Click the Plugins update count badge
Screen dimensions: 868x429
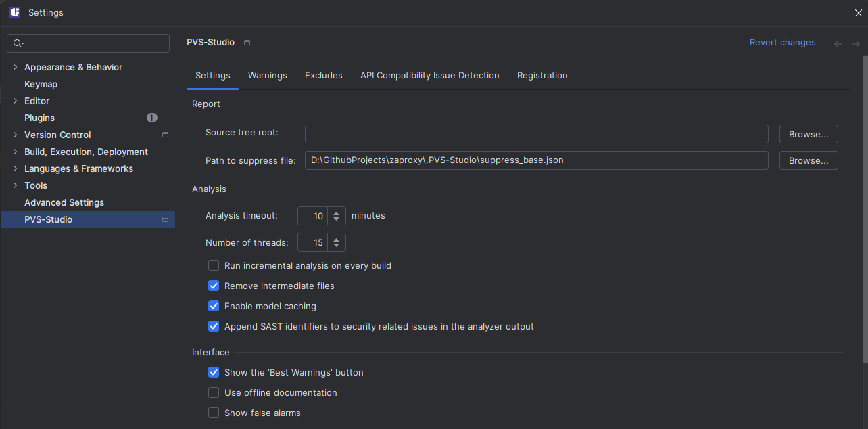[x=152, y=118]
